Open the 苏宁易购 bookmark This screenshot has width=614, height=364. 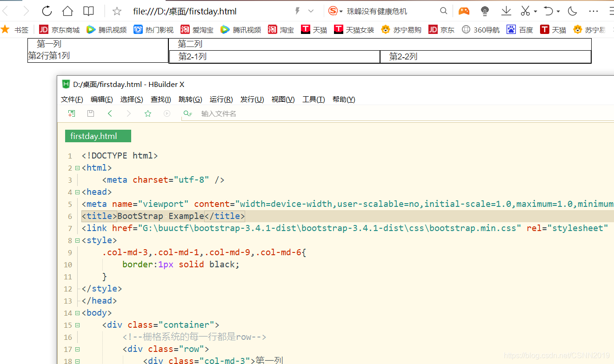(401, 30)
